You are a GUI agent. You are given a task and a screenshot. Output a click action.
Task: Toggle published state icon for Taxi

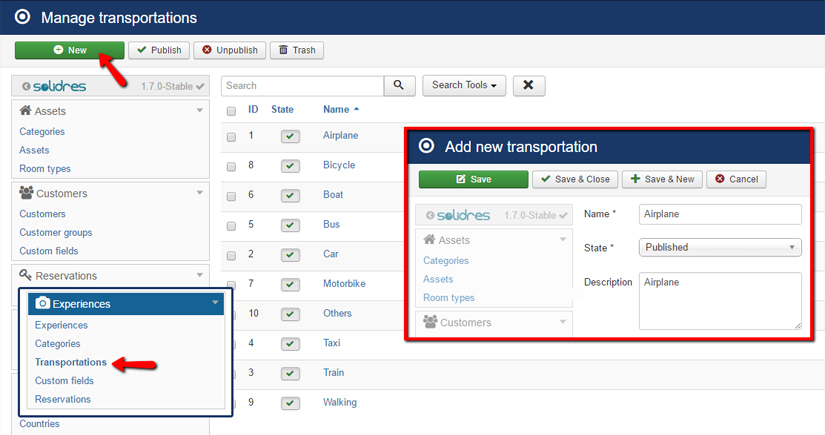click(x=290, y=344)
